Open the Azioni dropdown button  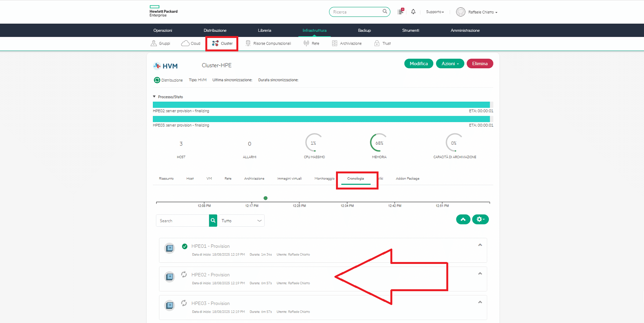450,64
